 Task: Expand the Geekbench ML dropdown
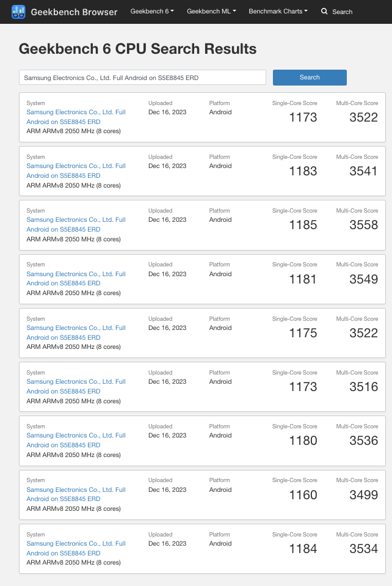(x=211, y=12)
